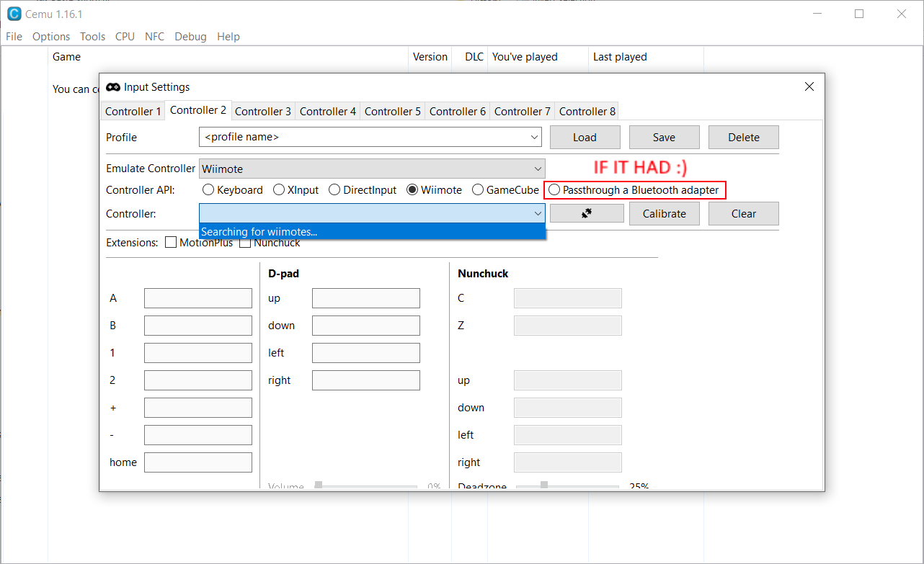This screenshot has height=564, width=924.
Task: Click the D-pad left mapping field
Action: click(366, 353)
